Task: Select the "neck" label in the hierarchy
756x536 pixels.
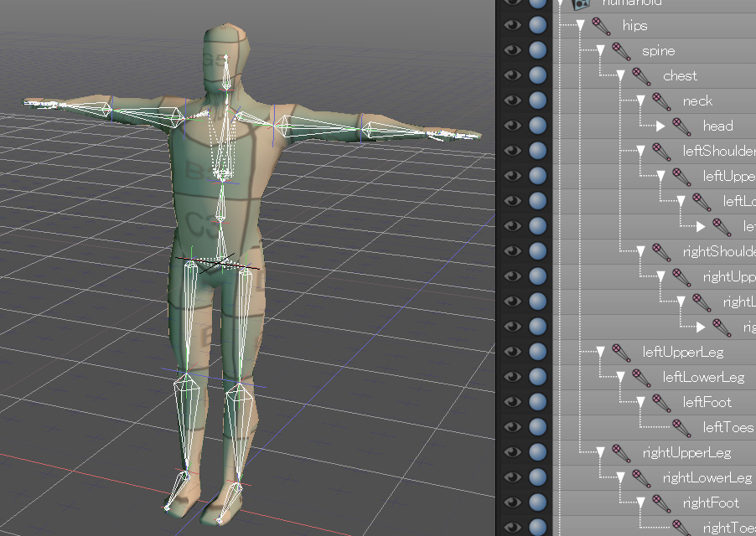Action: point(697,101)
